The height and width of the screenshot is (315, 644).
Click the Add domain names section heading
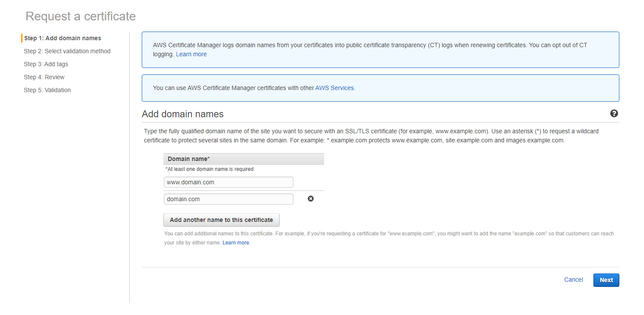tap(183, 114)
